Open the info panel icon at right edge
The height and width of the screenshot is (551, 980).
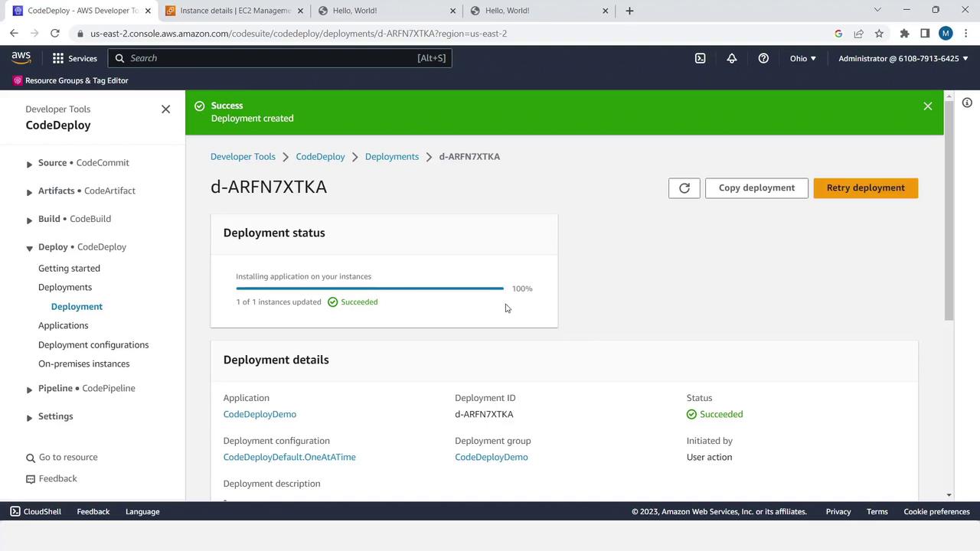pos(967,103)
